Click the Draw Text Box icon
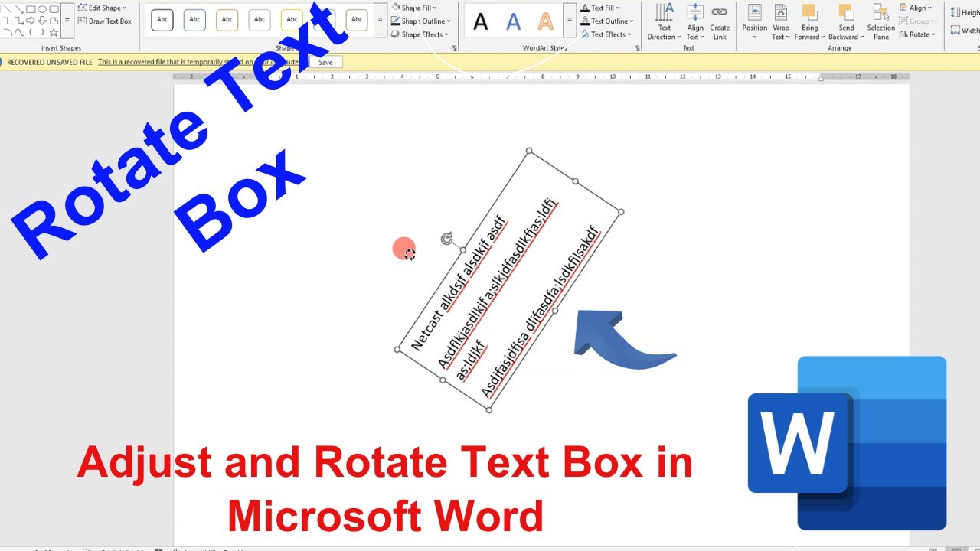 [x=83, y=21]
